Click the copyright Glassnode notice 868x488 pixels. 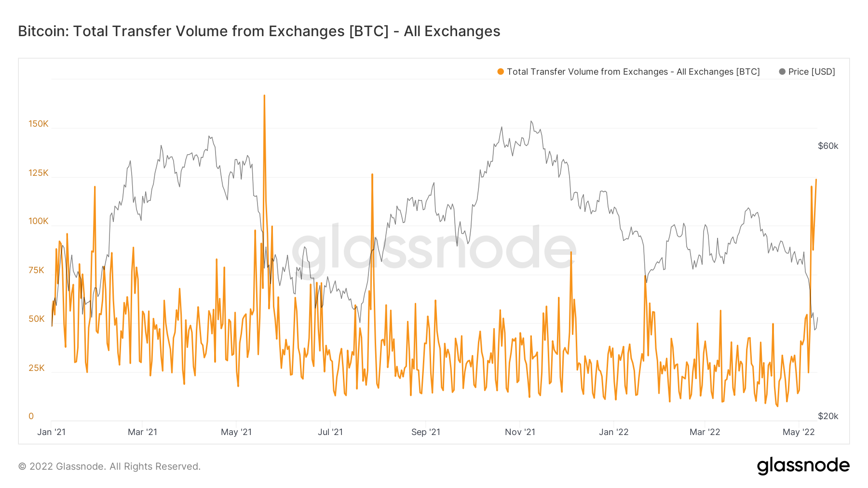(x=109, y=466)
